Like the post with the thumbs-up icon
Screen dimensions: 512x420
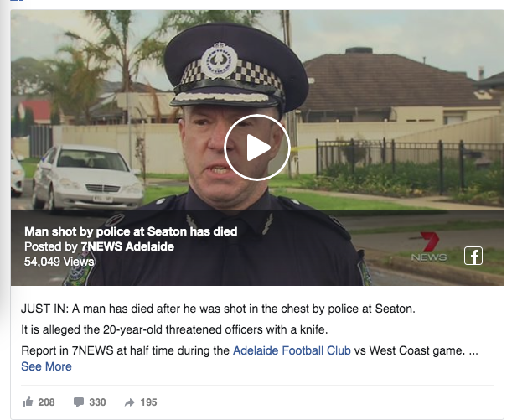tap(28, 402)
